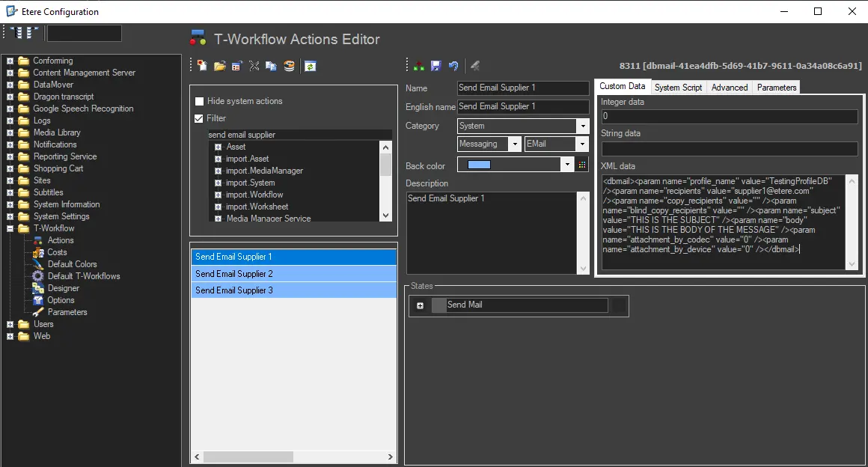This screenshot has height=467, width=868.
Task: Click the database disk toolbar icon
Action: coord(289,66)
